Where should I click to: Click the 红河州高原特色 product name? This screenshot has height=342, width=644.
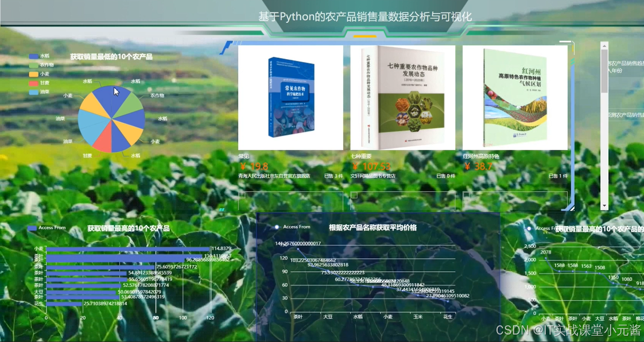pyautogui.click(x=481, y=157)
